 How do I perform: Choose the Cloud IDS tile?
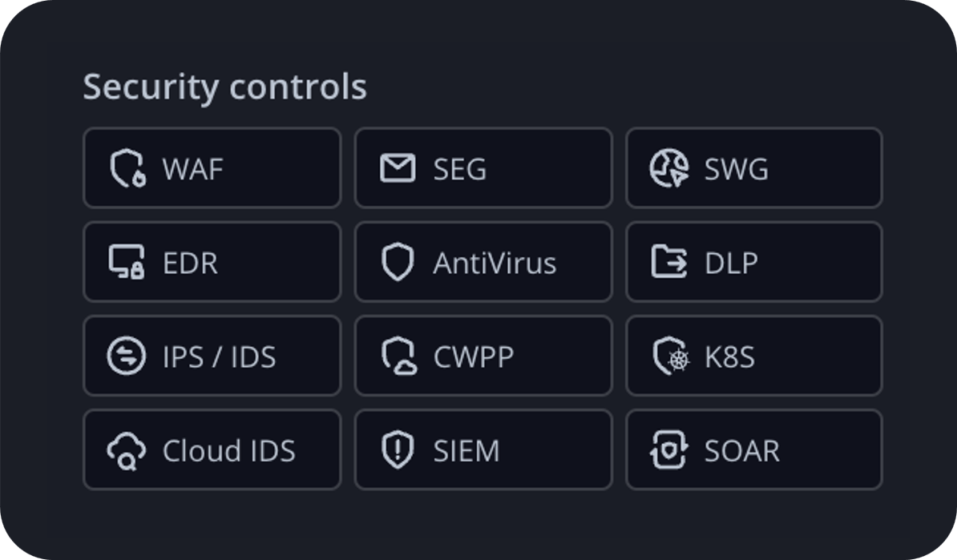(212, 449)
